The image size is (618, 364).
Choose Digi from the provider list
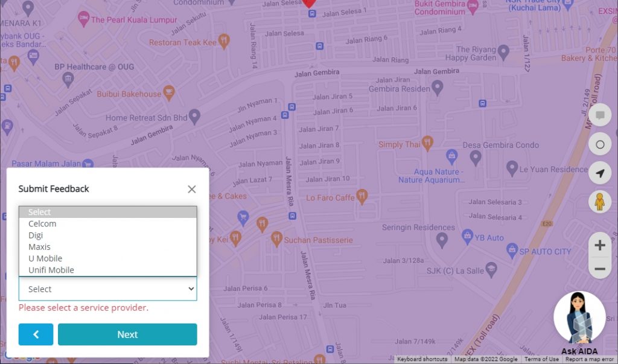pyautogui.click(x=36, y=235)
